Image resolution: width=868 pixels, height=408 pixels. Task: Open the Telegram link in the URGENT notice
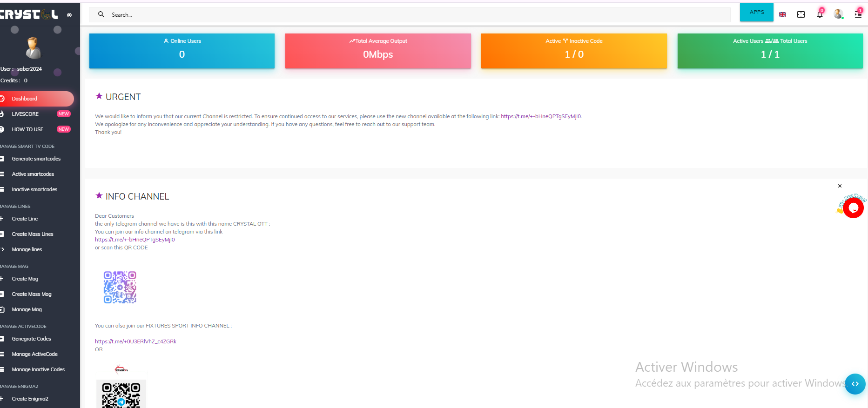click(541, 116)
